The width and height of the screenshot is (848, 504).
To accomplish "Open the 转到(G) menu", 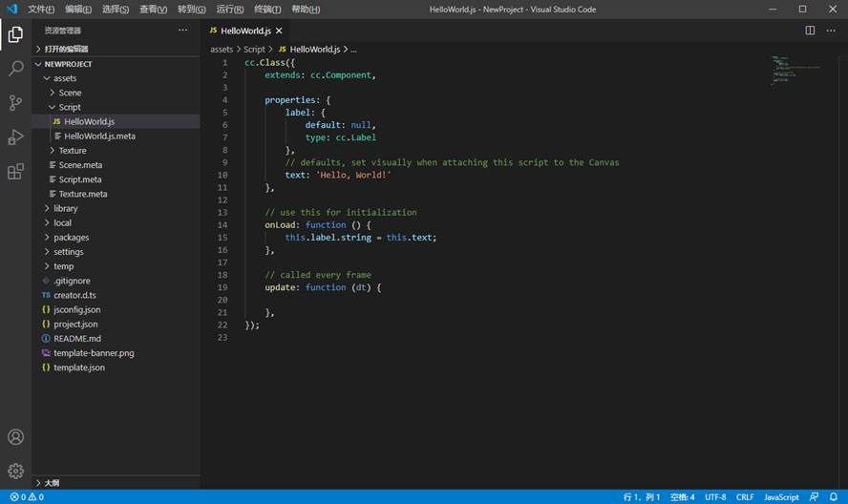I will [x=191, y=10].
